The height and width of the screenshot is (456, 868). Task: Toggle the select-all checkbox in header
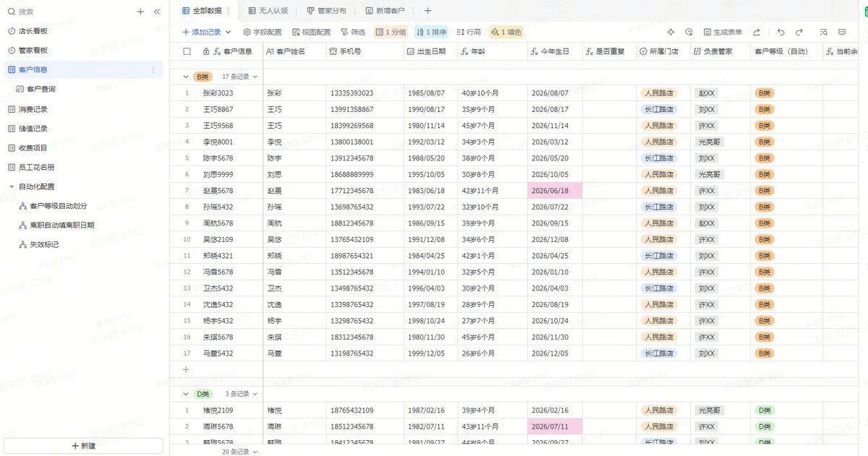pos(187,51)
